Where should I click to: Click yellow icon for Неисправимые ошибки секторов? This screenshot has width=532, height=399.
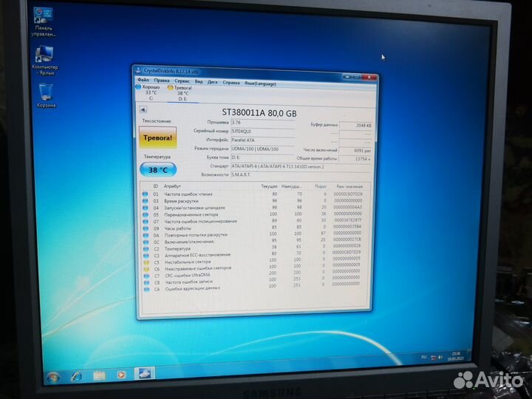[146, 269]
